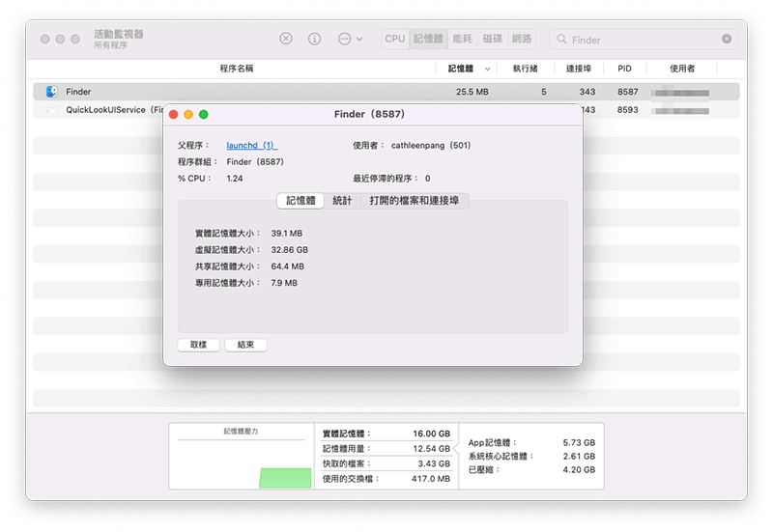
Task: Minimize the Finder (8587) info window
Action: click(x=188, y=114)
